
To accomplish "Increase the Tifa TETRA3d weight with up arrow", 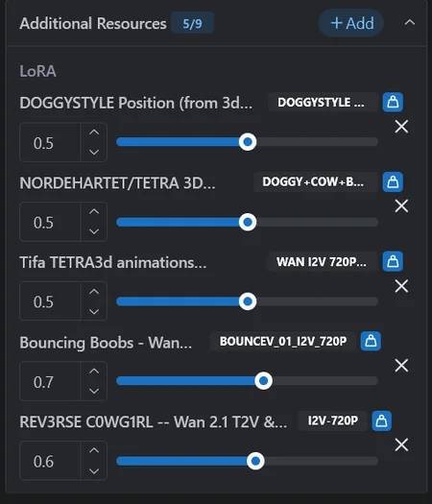I will click(x=94, y=292).
